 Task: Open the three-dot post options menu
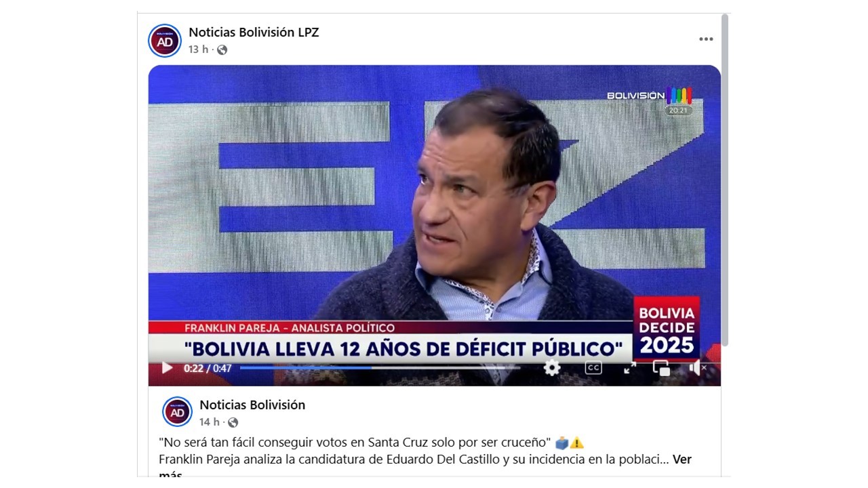tap(706, 39)
